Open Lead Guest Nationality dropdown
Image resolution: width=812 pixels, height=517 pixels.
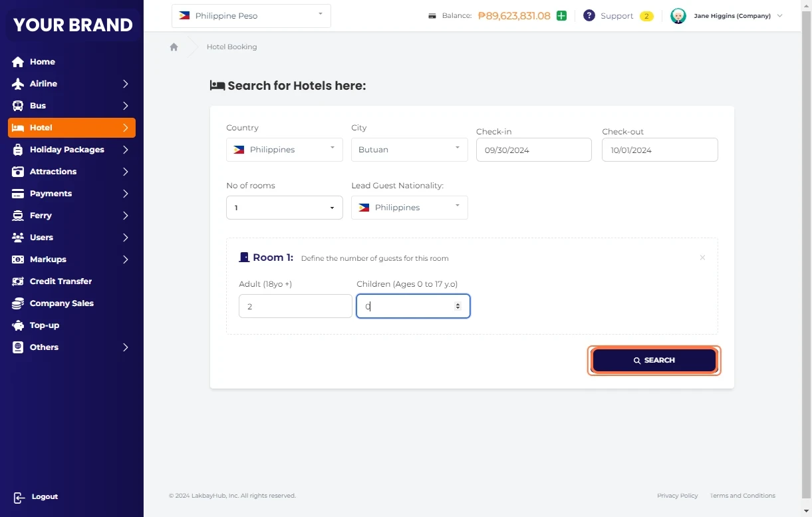tap(409, 208)
